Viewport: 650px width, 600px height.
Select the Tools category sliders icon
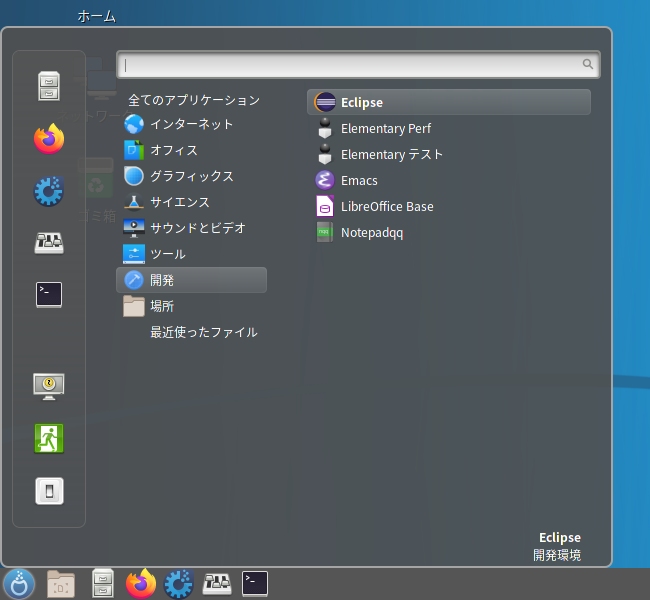click(134, 254)
